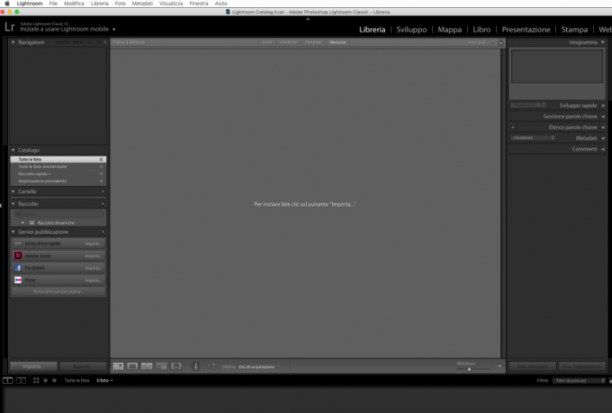612x413 pixels.
Task: Click the Esporta... button
Action: [x=83, y=366]
